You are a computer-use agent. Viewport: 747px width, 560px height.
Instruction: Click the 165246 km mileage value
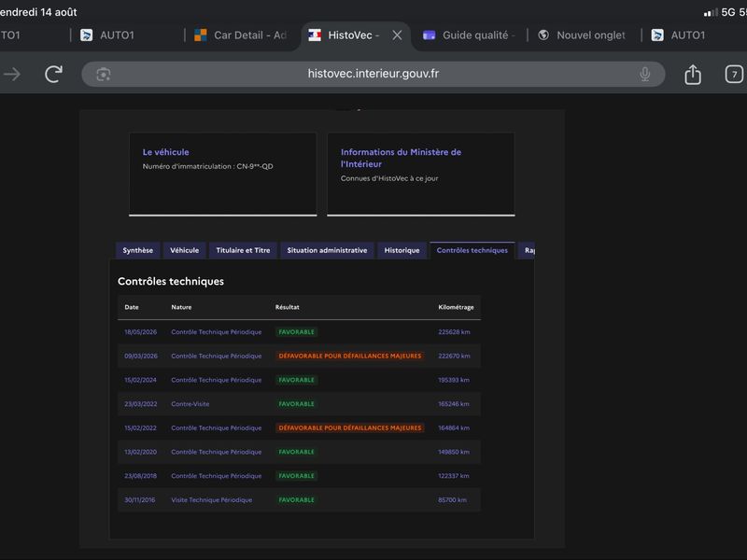coord(454,404)
